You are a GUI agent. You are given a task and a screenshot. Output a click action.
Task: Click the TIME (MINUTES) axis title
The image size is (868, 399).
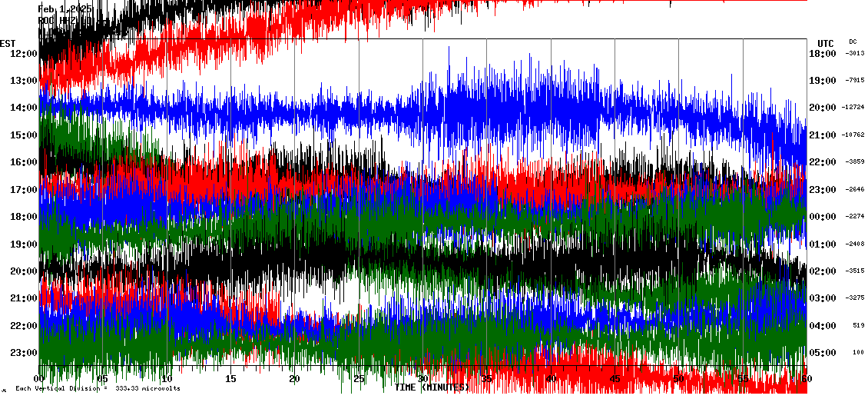[x=432, y=387]
